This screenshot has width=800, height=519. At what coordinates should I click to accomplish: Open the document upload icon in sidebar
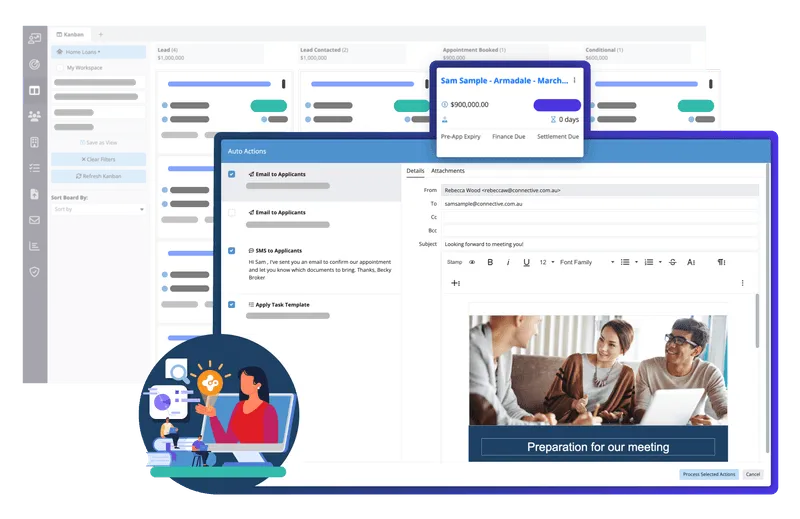[35, 194]
